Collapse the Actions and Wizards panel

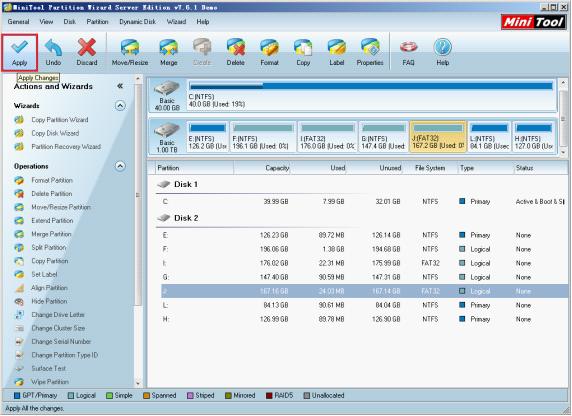(x=120, y=86)
